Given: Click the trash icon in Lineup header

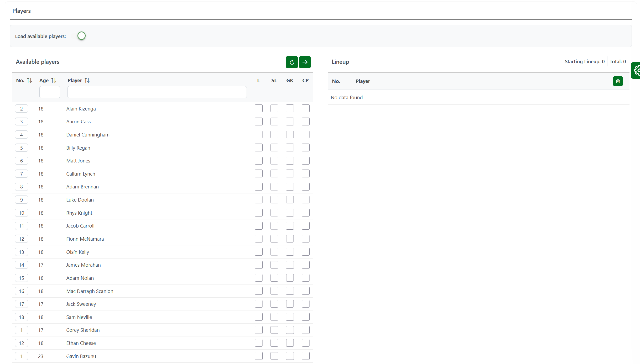Looking at the screenshot, I should 618,81.
